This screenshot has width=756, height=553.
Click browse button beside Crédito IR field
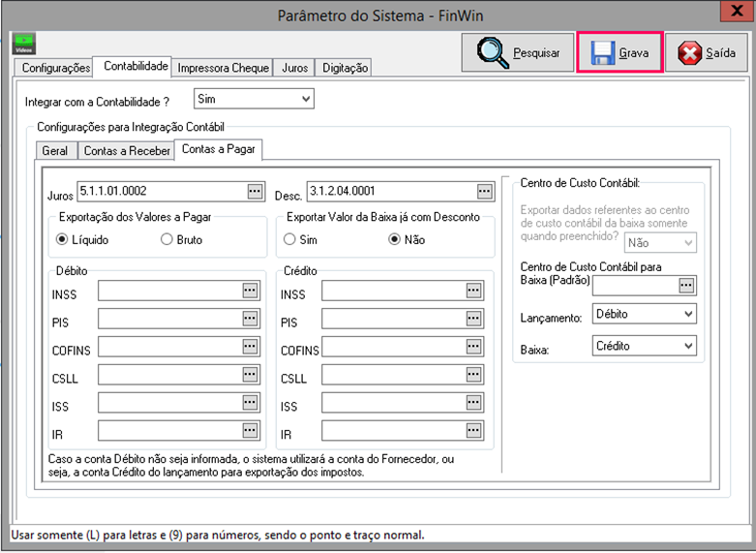[x=473, y=431]
